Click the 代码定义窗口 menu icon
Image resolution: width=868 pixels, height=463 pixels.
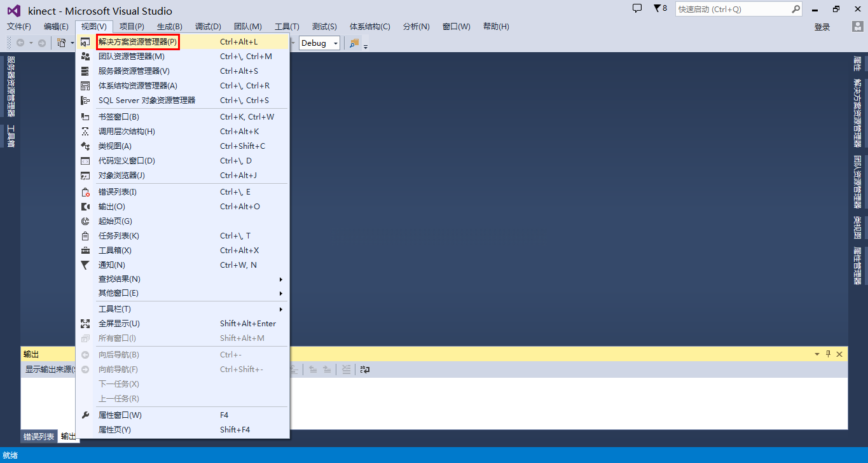tap(85, 161)
